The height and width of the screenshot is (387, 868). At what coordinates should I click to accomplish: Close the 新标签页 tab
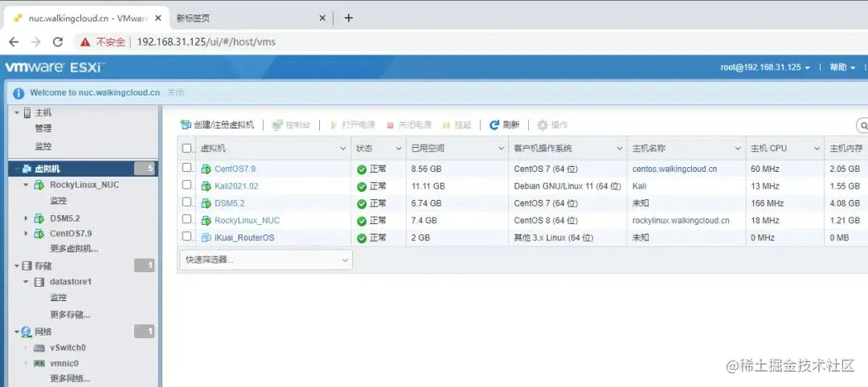tap(323, 18)
